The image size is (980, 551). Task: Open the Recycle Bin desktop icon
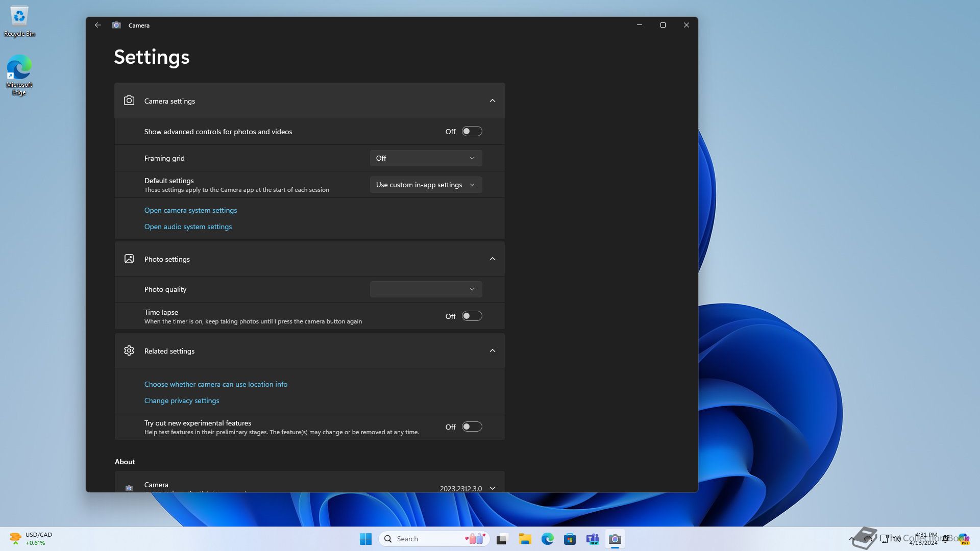pyautogui.click(x=19, y=22)
